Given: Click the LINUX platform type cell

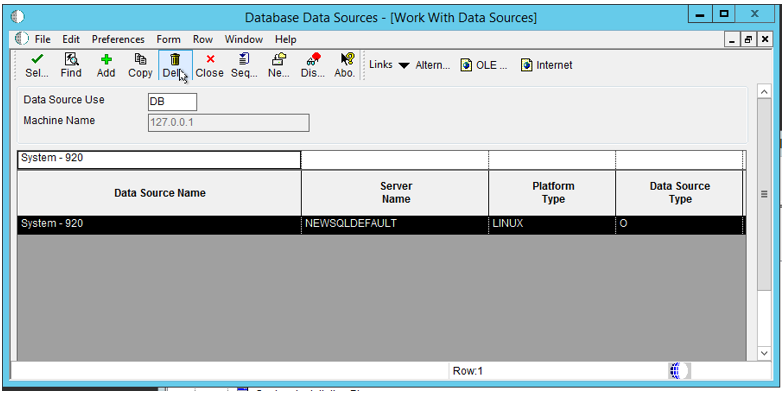Looking at the screenshot, I should [x=552, y=224].
